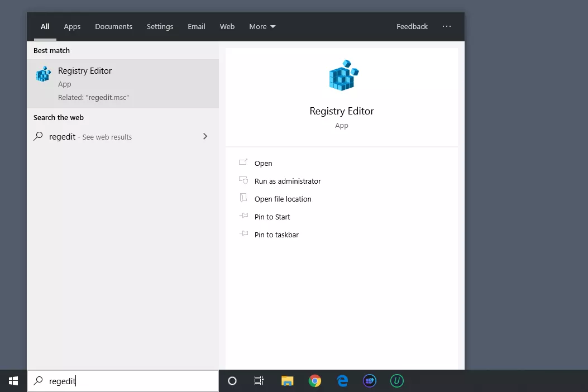Switch to the All tab
The image size is (588, 392).
point(45,27)
